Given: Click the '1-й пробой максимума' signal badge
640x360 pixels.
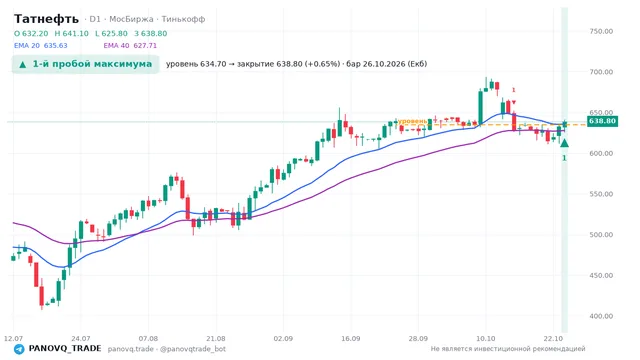Looking at the screenshot, I should coord(85,64).
